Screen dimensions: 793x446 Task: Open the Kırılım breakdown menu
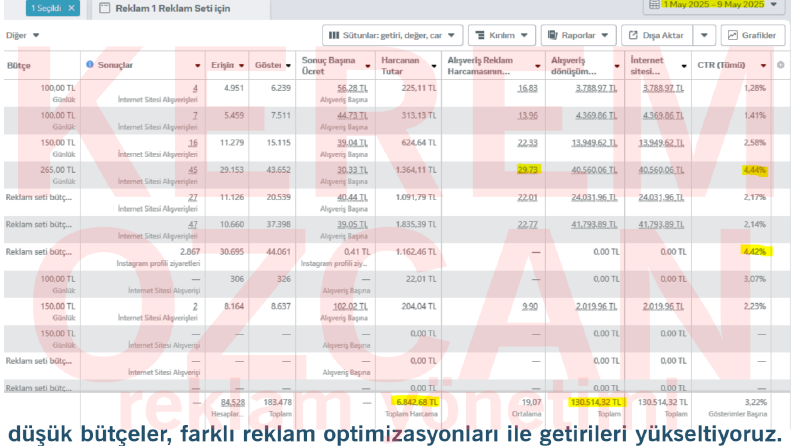(x=502, y=35)
